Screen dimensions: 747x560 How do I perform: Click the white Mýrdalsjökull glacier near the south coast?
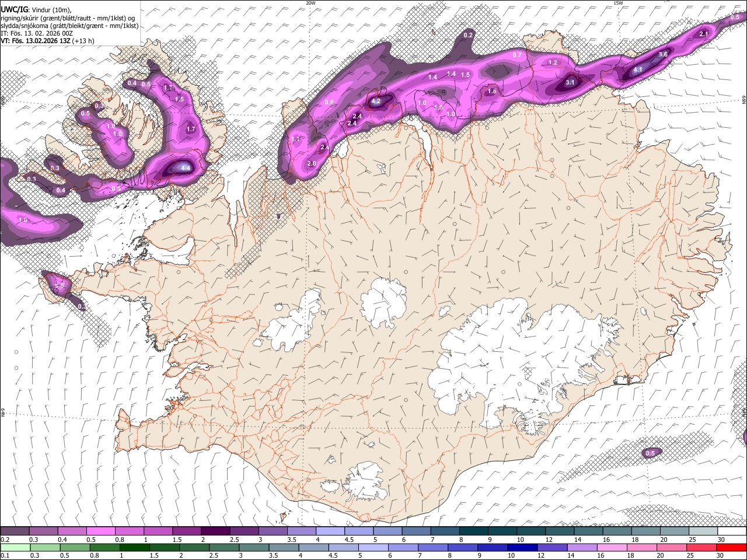pyautogui.click(x=365, y=481)
